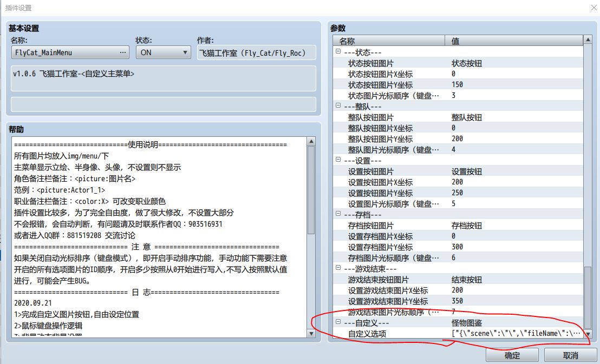Screen dimensions: 600x364
Task: Click the 作者 field with 飞猫工作室
Action: (256, 53)
